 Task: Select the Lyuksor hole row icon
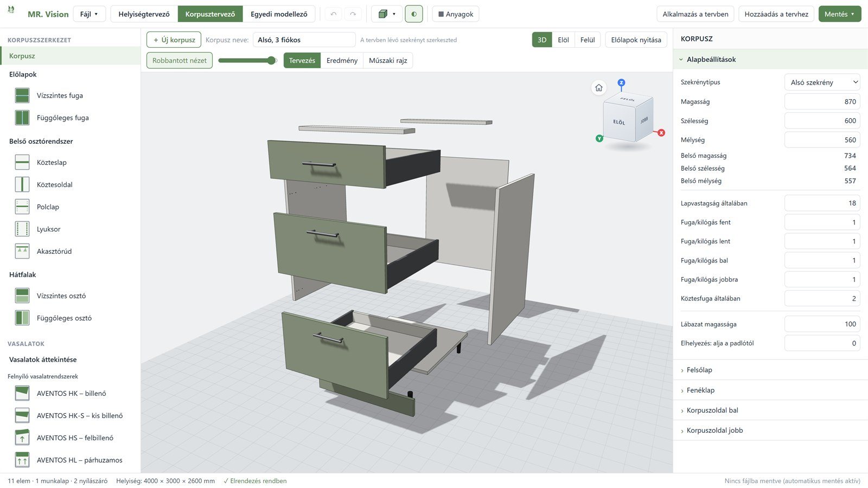[22, 229]
